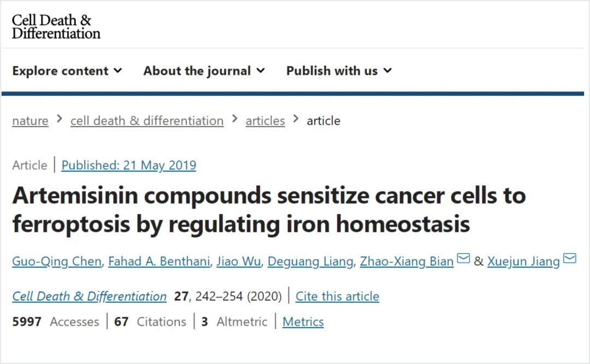Open author Fahad A. Benthani
The height and width of the screenshot is (364, 590).
click(159, 261)
